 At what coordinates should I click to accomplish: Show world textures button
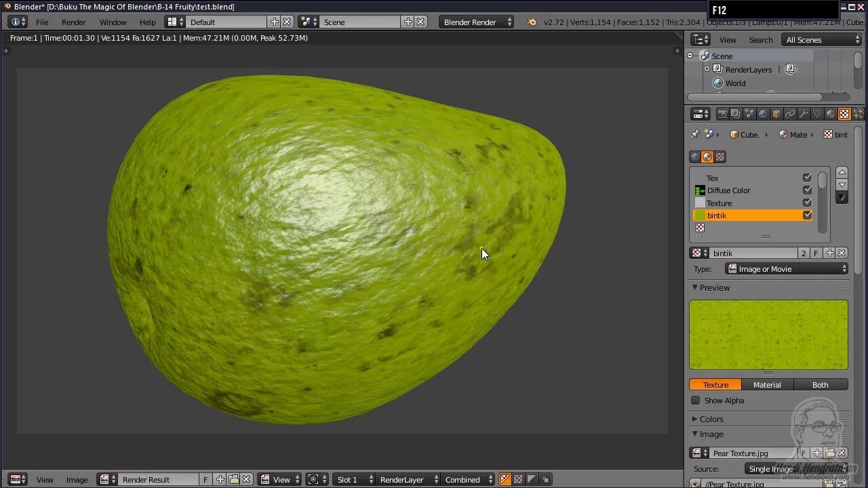tap(695, 157)
